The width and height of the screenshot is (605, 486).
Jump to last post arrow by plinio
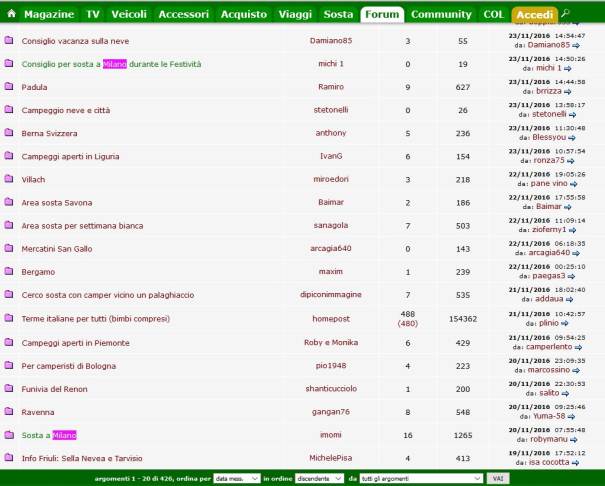[x=565, y=323]
